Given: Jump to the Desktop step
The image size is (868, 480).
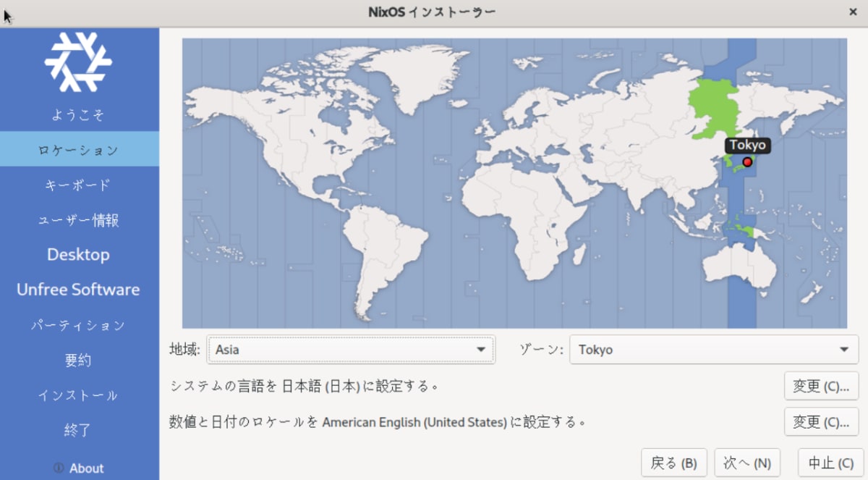Looking at the screenshot, I should point(78,255).
